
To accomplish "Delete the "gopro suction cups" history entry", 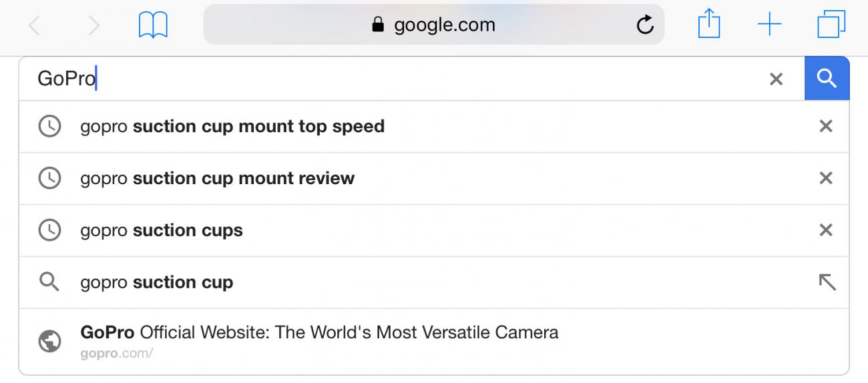I will point(826,230).
